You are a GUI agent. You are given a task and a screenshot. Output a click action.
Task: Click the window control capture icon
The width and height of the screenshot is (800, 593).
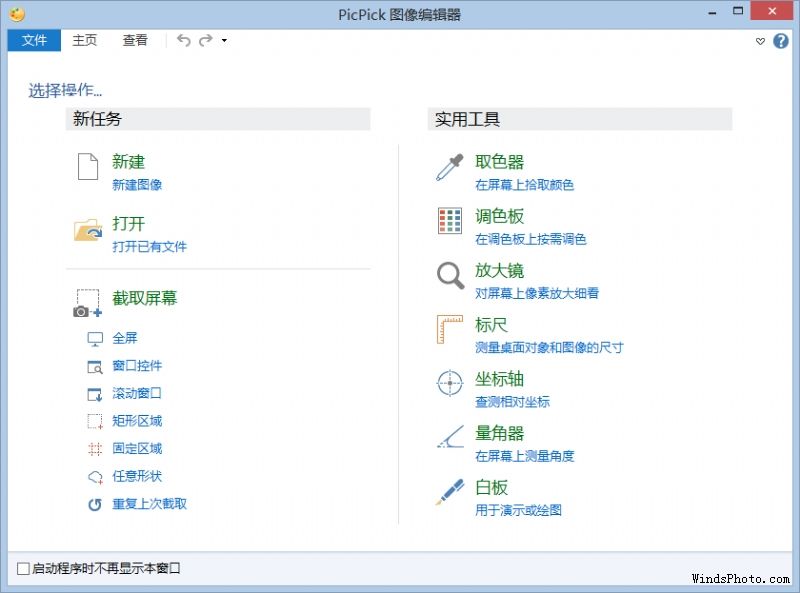point(95,366)
